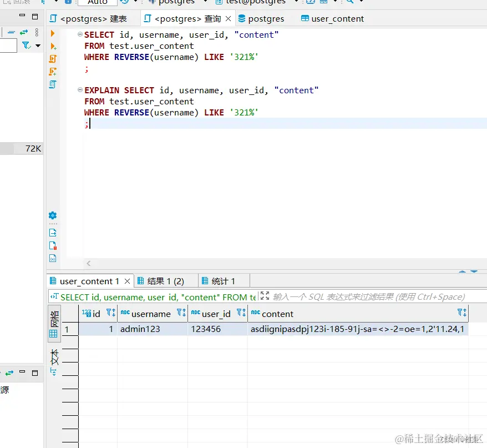
Task: Select the cell containing 123456
Action: coord(218,329)
